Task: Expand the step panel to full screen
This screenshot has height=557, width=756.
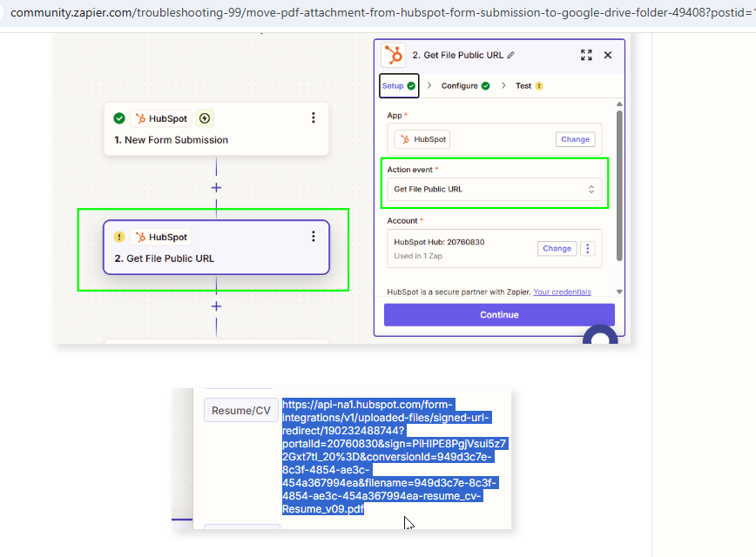Action: pyautogui.click(x=586, y=55)
